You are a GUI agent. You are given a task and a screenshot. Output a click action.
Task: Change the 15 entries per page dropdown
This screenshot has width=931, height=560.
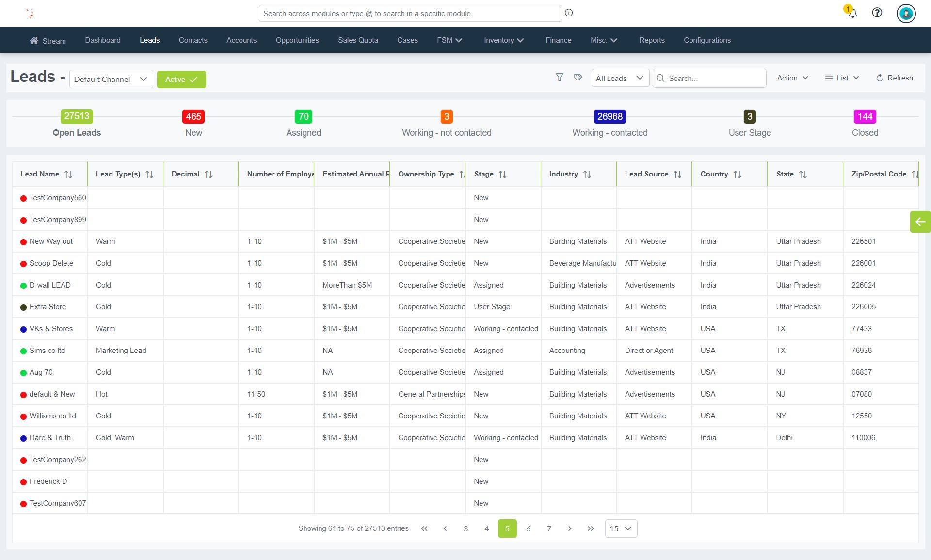point(621,528)
